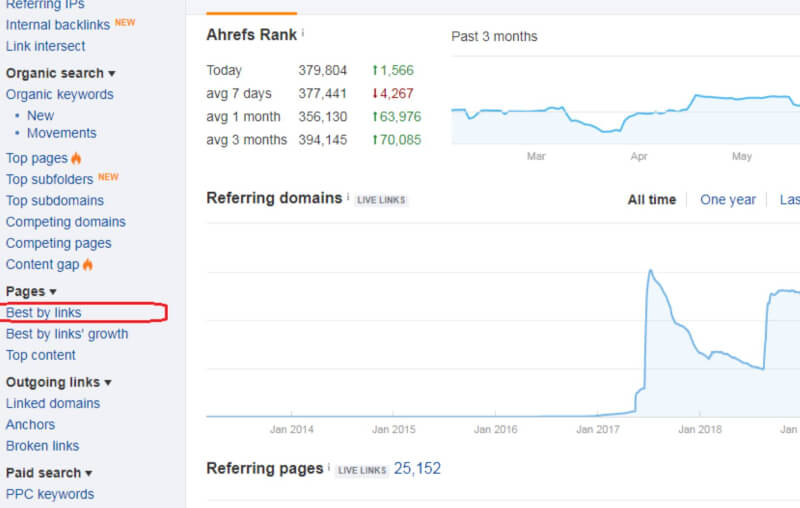
Task: Collapse the Outgoing links section
Action: (x=59, y=382)
